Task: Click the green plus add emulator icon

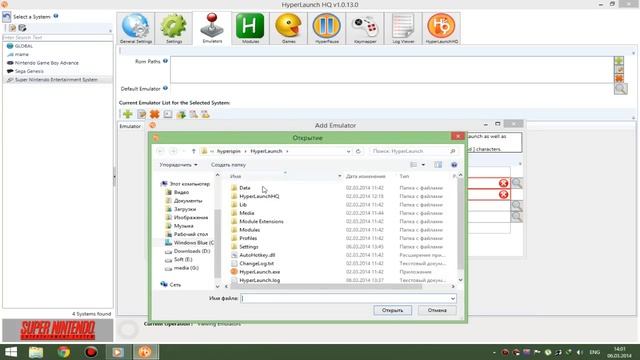Action: pyautogui.click(x=127, y=114)
